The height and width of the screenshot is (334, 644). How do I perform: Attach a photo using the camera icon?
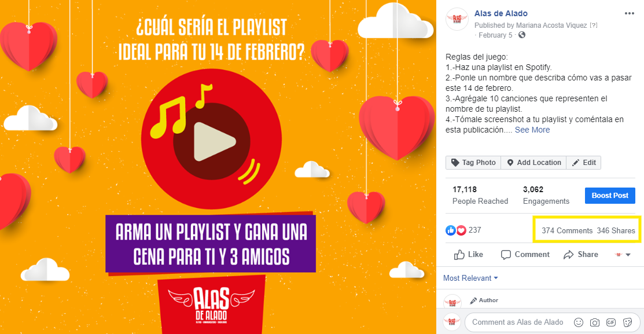[x=595, y=322]
